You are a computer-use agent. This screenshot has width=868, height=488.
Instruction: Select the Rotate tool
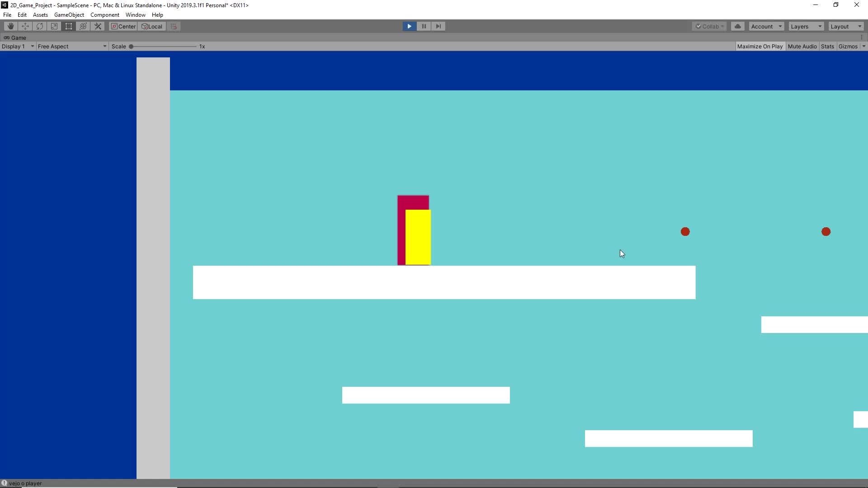pos(40,26)
